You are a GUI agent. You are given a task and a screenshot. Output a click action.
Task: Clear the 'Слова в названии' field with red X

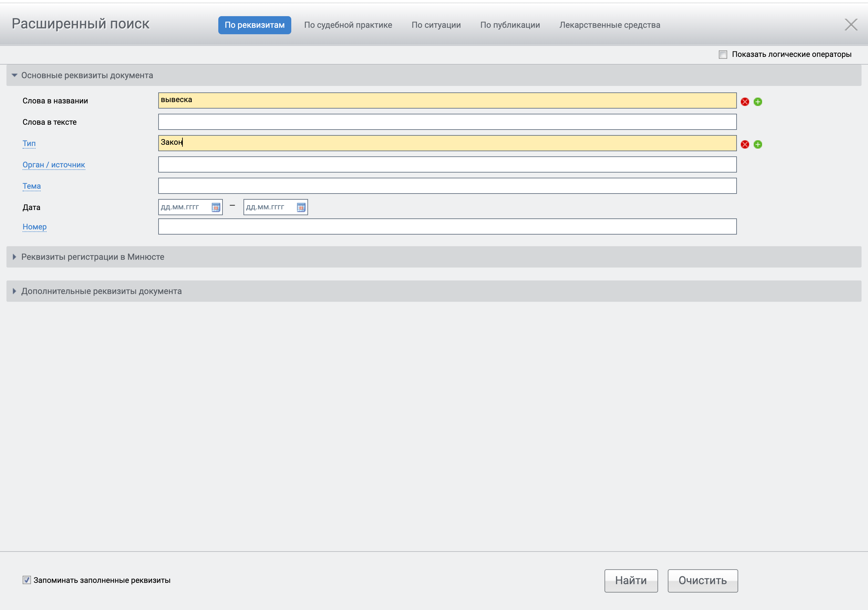pos(745,101)
